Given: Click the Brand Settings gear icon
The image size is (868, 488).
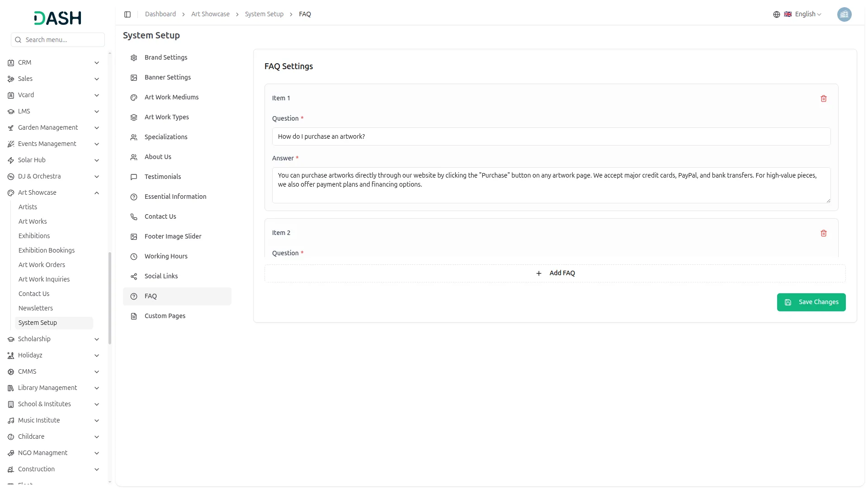Looking at the screenshot, I should click(x=134, y=58).
